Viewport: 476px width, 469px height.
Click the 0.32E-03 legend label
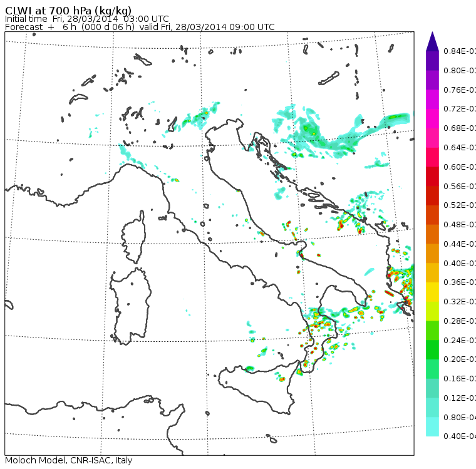pos(460,301)
